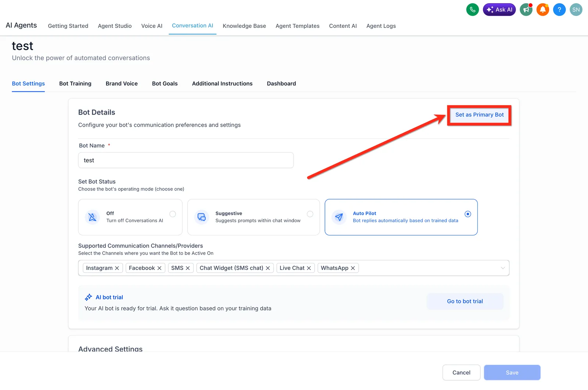Click the WhatsApp tag label
The width and height of the screenshot is (588, 390).
pyautogui.click(x=334, y=268)
